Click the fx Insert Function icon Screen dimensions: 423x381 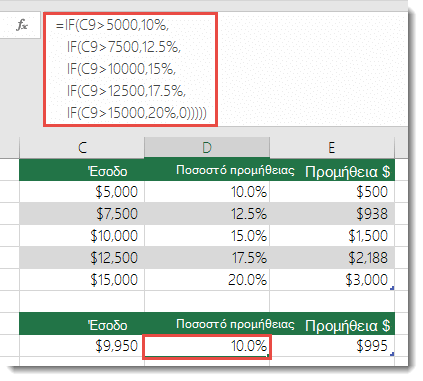[22, 25]
